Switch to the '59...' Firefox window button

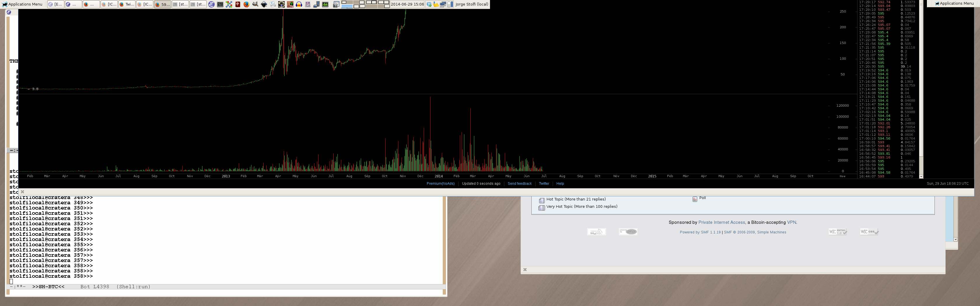[162, 5]
